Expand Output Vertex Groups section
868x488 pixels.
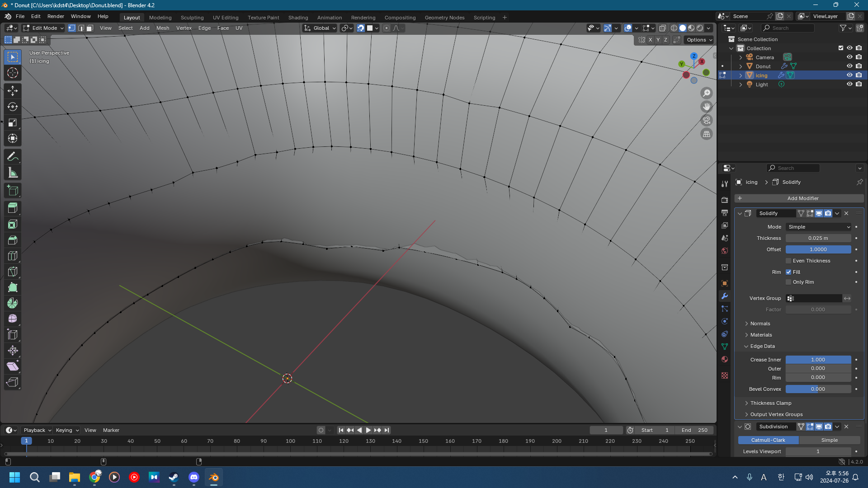pos(776,414)
